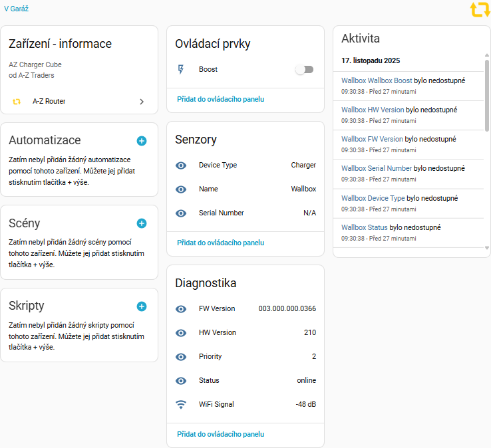Open A-Z Router via chevron arrow
The width and height of the screenshot is (491, 448).
coord(141,102)
